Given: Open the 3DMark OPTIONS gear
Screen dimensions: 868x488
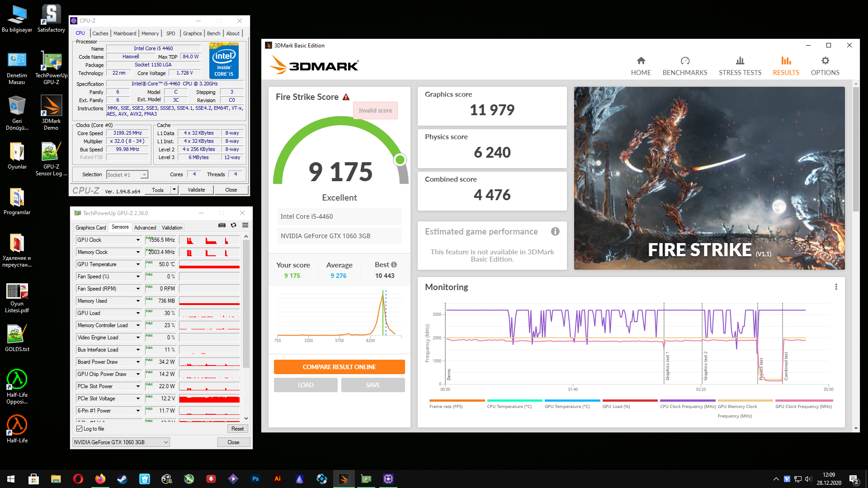Looking at the screenshot, I should pyautogui.click(x=825, y=66).
